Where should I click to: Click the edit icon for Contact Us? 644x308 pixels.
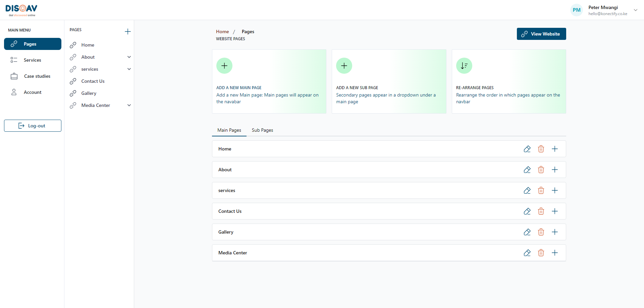click(527, 211)
